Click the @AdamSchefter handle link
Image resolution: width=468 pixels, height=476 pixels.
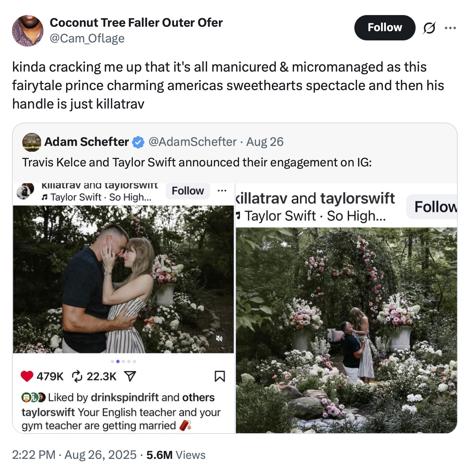tap(192, 142)
